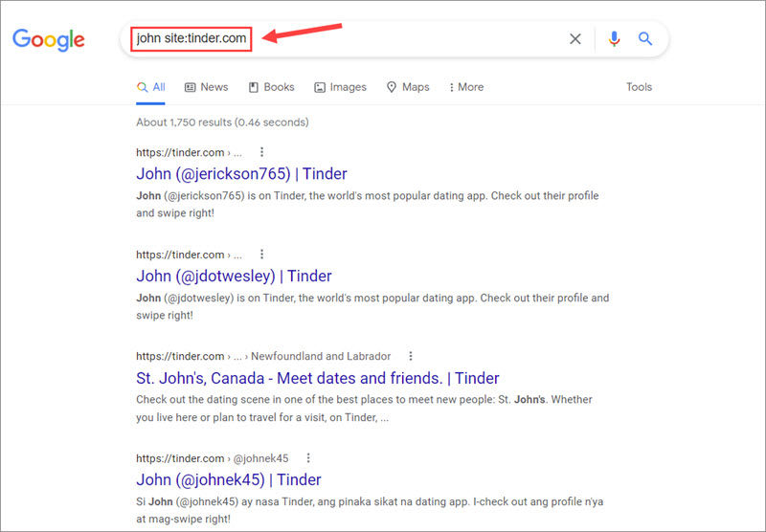This screenshot has height=532, width=766.
Task: Switch to the News tab
Action: point(206,87)
